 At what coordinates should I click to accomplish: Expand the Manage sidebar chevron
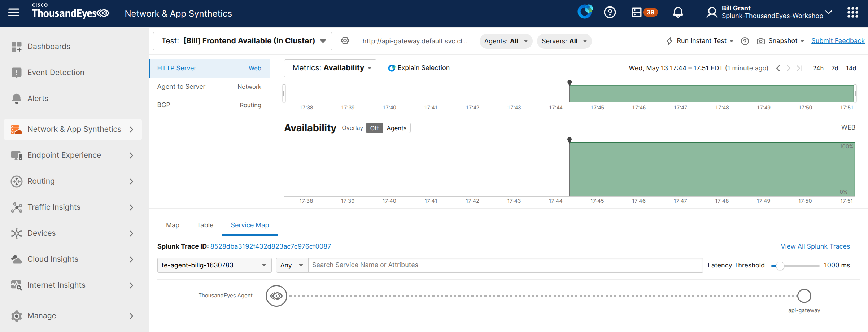pyautogui.click(x=131, y=316)
